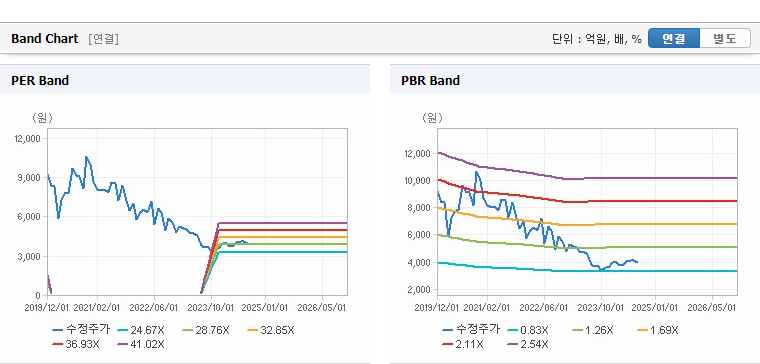Switch to the 별도 separate view
760x364 pixels.
click(725, 38)
